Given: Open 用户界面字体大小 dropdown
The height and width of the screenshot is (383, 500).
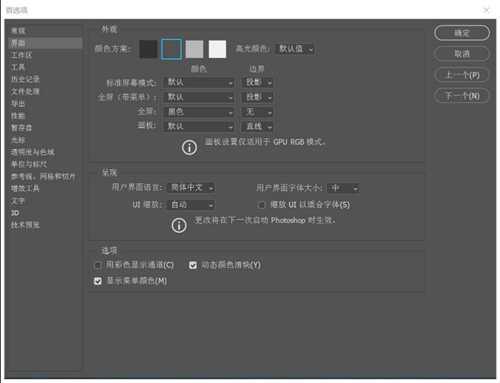Looking at the screenshot, I should (x=343, y=188).
